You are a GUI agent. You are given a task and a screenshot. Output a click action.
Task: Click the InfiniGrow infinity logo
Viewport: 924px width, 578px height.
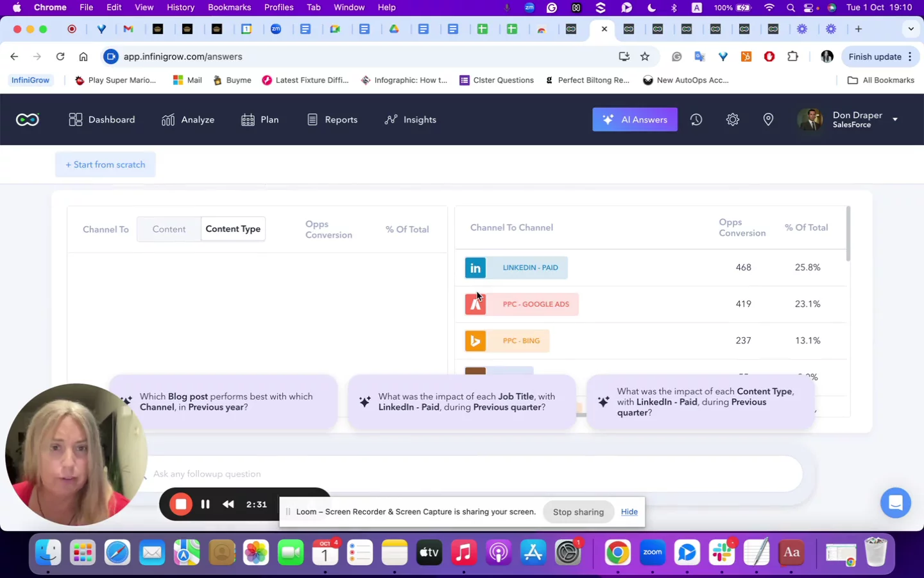(28, 119)
